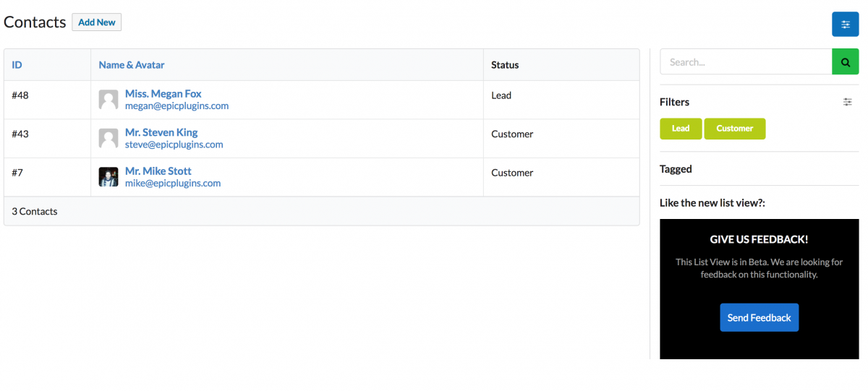Viewport: 868px width, 391px height.
Task: Filter contacts by Customer status
Action: tap(735, 129)
